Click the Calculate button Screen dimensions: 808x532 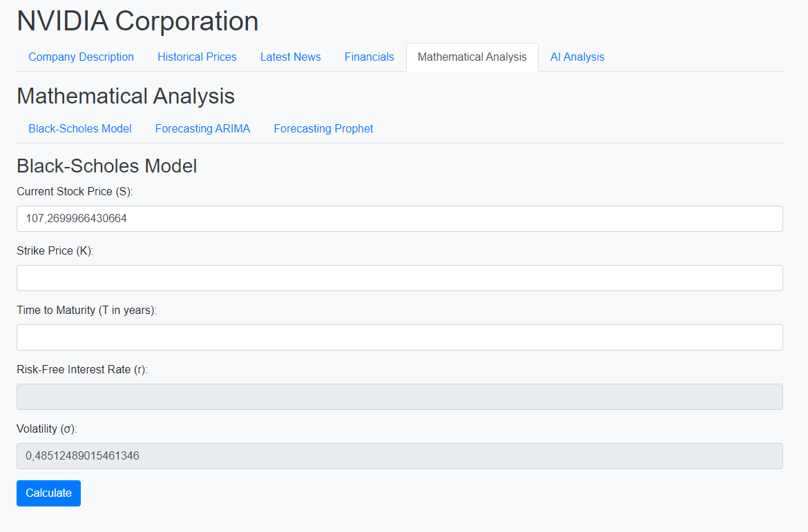point(48,493)
